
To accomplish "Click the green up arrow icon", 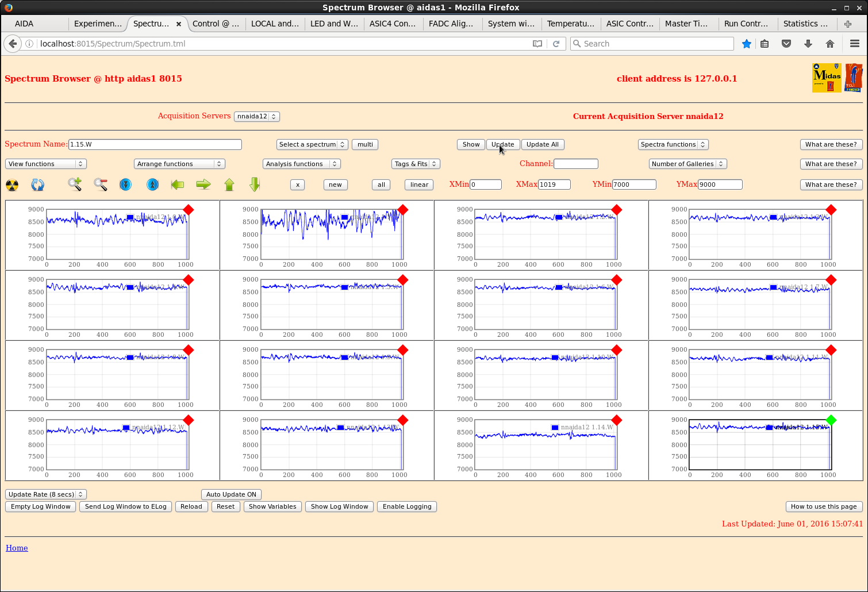I will pyautogui.click(x=229, y=184).
